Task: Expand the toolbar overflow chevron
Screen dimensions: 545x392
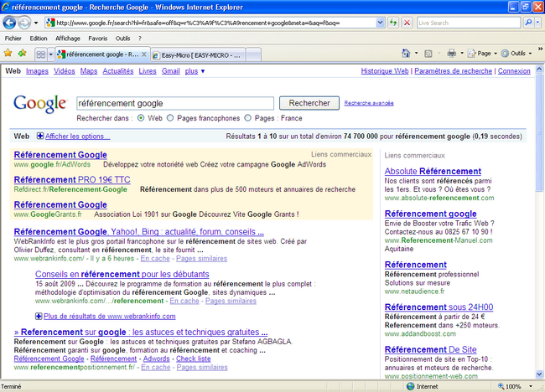Action: [540, 49]
